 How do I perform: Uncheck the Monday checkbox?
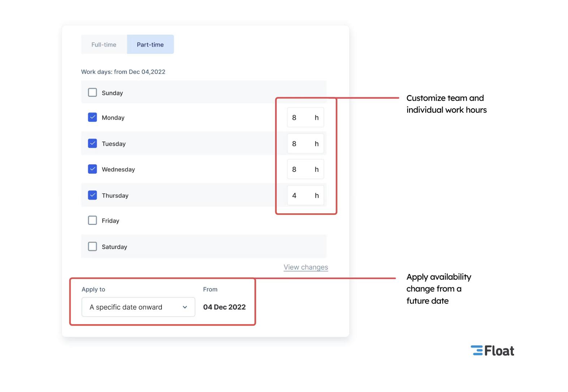pyautogui.click(x=92, y=117)
